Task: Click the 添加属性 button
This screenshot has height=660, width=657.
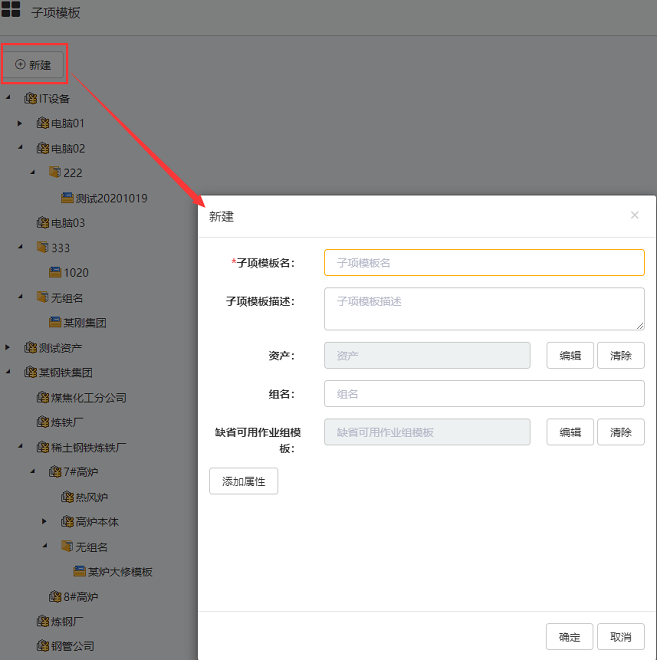Action: [x=243, y=481]
